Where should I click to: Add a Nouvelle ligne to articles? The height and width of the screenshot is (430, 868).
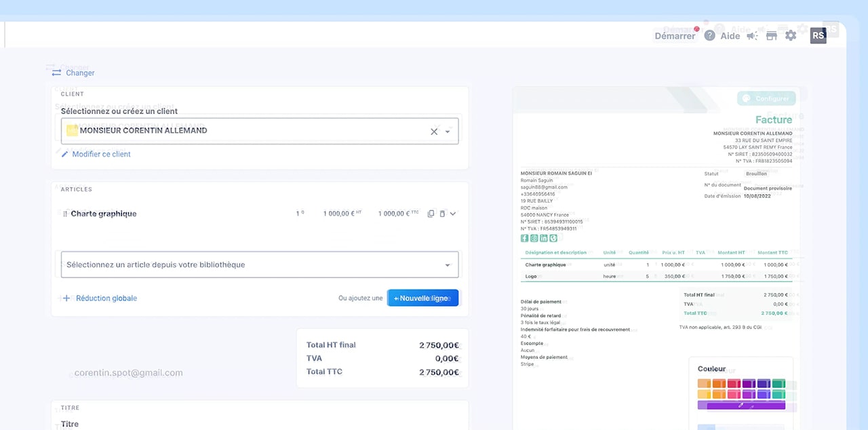(x=422, y=298)
